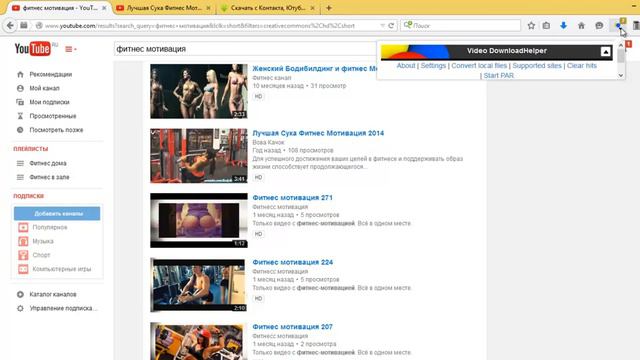
Task: Switch to the Скачать с Контакта tab
Action: click(x=267, y=8)
